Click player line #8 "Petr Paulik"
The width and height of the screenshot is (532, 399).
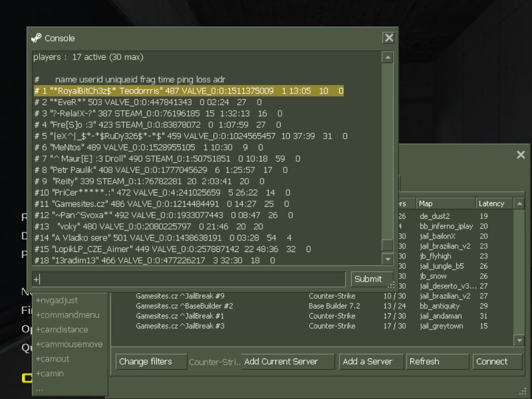coord(161,170)
